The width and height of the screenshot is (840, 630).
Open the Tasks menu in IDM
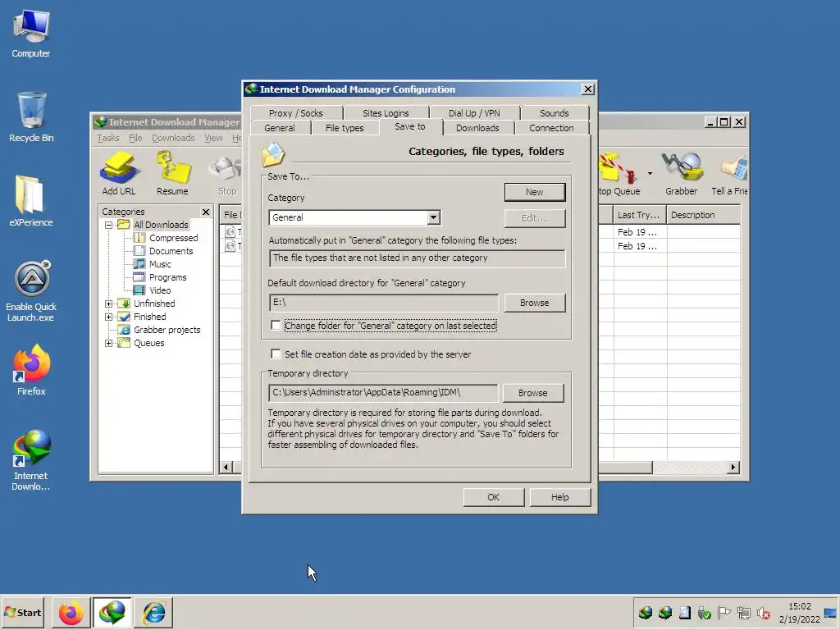(108, 138)
